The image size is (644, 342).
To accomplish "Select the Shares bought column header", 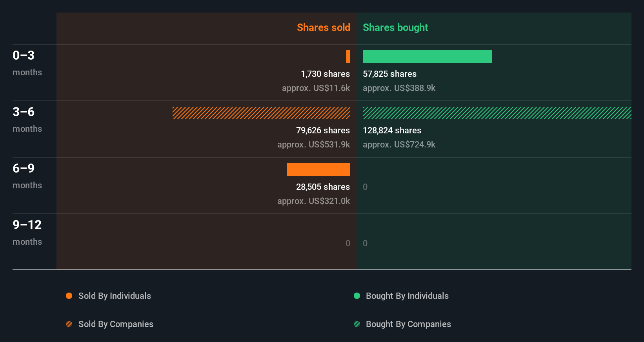I will (x=395, y=27).
